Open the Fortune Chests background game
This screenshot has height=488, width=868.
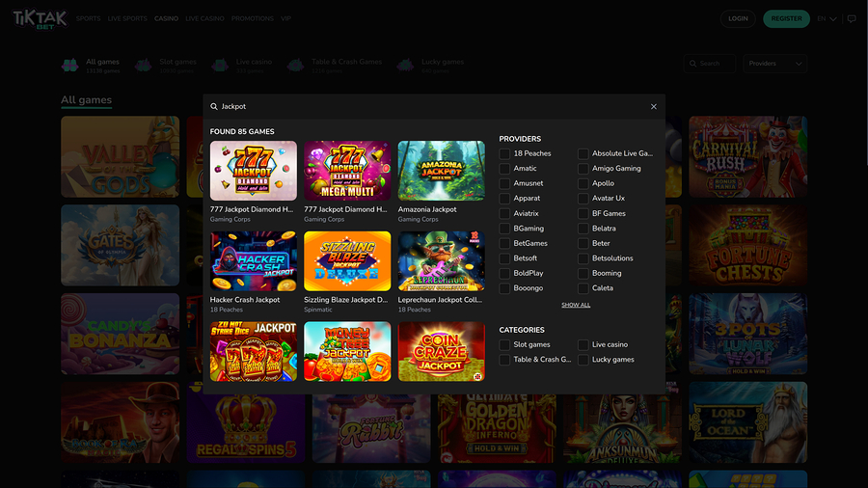[747, 245]
